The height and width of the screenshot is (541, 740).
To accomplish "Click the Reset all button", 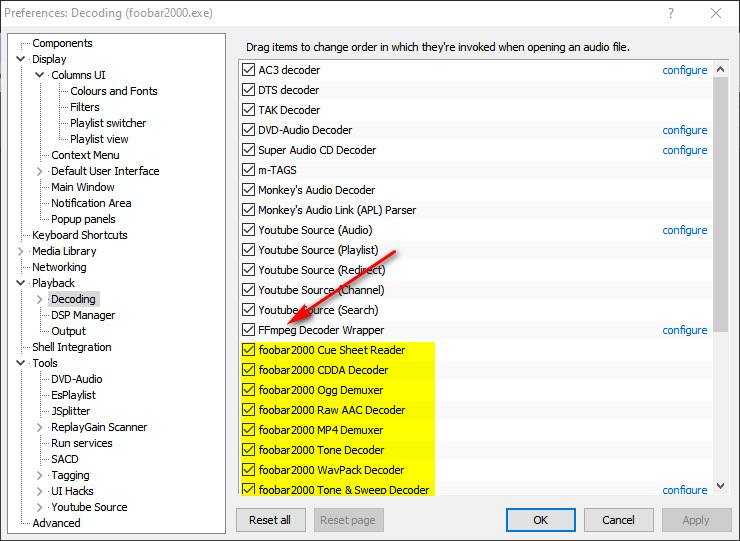I will click(x=270, y=520).
